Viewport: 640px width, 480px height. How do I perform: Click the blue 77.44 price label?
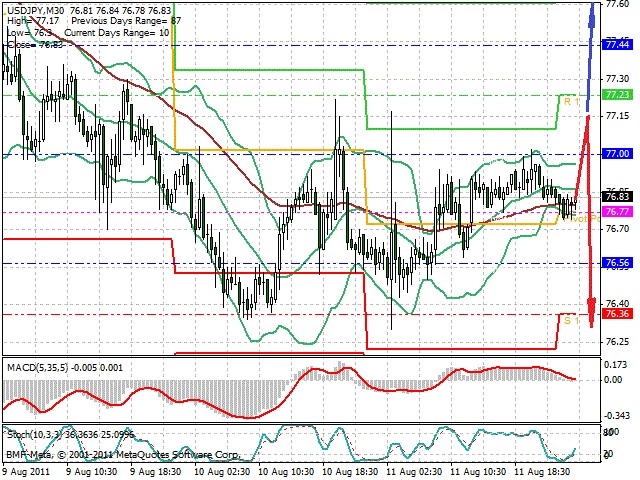coord(618,44)
